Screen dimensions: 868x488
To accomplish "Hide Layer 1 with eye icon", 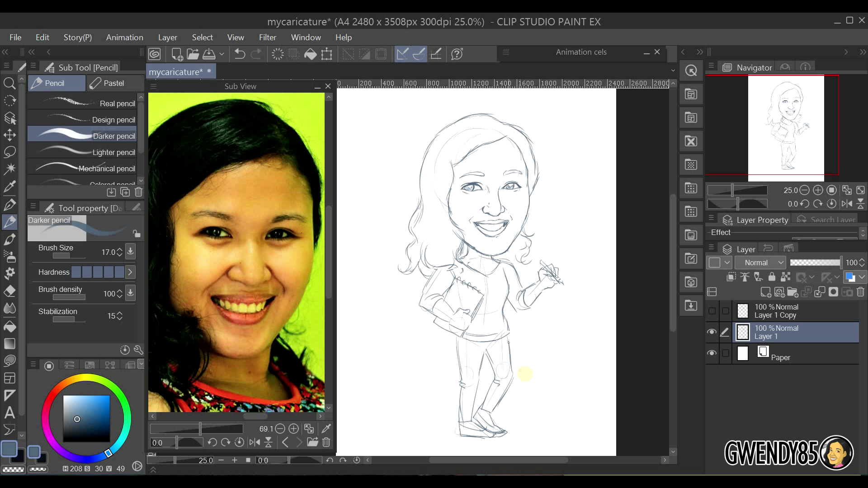I will [x=712, y=332].
